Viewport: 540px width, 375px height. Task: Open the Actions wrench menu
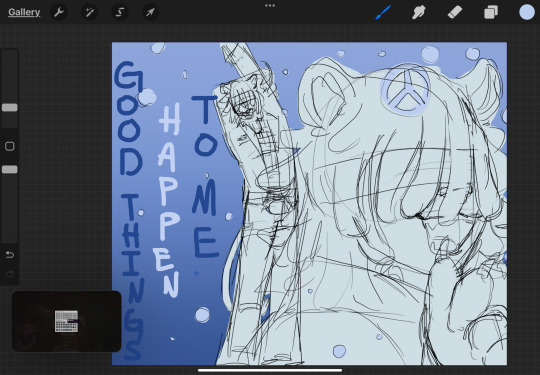tap(59, 12)
